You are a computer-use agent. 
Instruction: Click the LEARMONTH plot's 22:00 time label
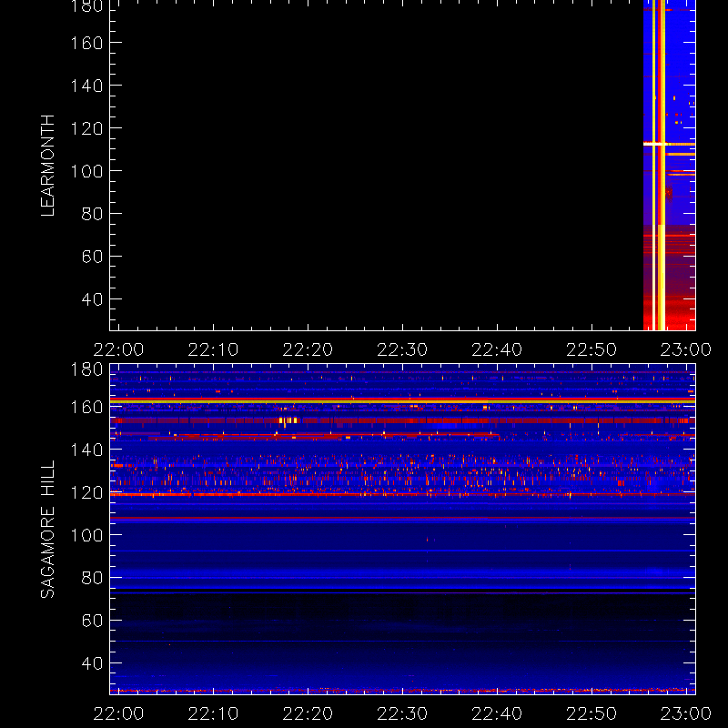tap(119, 349)
